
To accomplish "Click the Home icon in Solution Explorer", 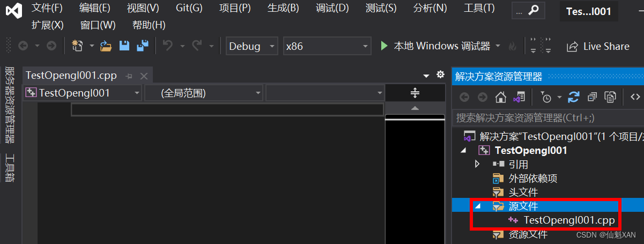I will (500, 97).
